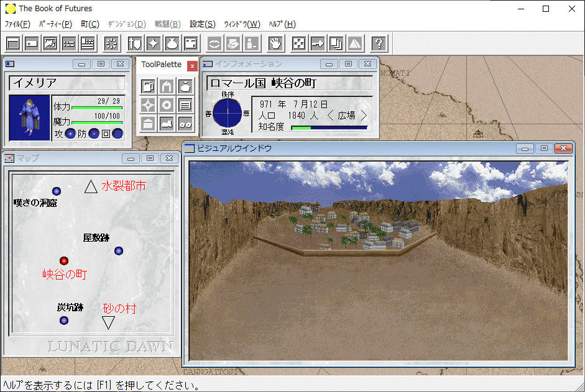Viewport: 585px width, 392px height.
Task: Open the 設定(S) menu
Action: (x=202, y=24)
